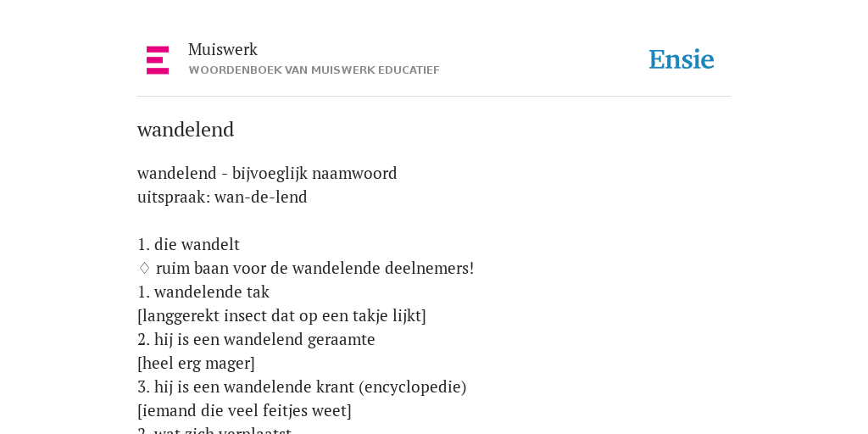The height and width of the screenshot is (434, 868).
Task: Click the pink Muiswerk E logo icon
Action: tap(158, 60)
